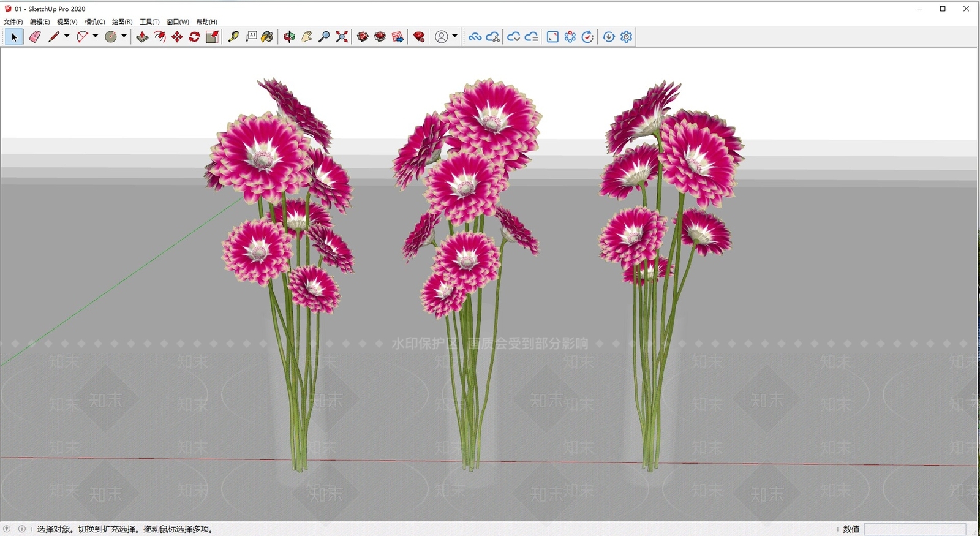Expand the Arc tool dropdown arrow
Viewport: 980px width, 536px height.
(95, 36)
